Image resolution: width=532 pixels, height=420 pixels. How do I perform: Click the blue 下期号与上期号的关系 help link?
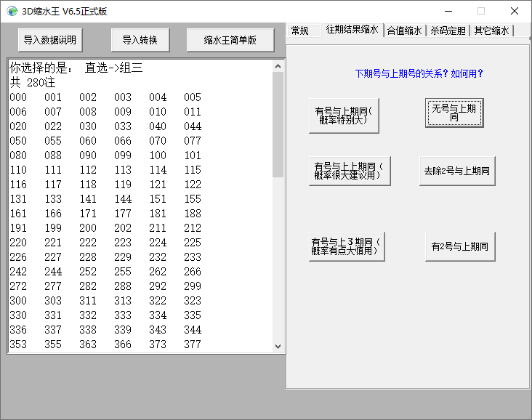click(419, 73)
